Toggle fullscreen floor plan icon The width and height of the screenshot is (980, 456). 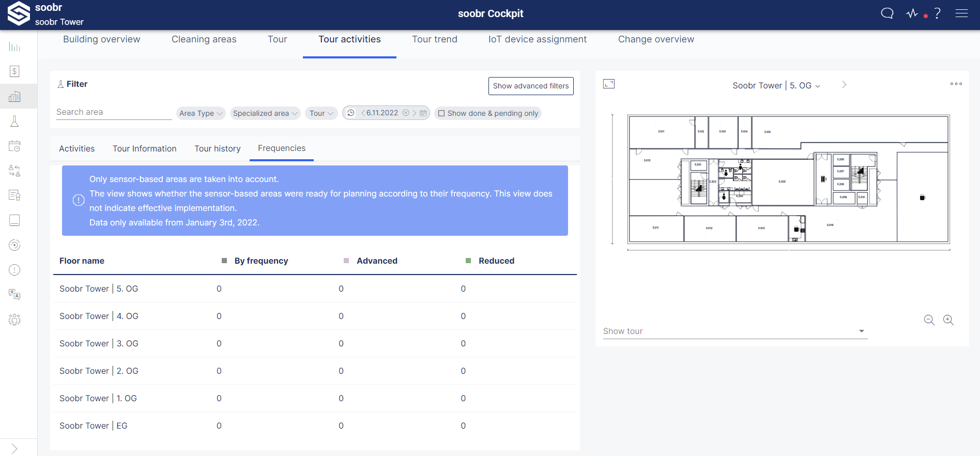click(x=609, y=84)
